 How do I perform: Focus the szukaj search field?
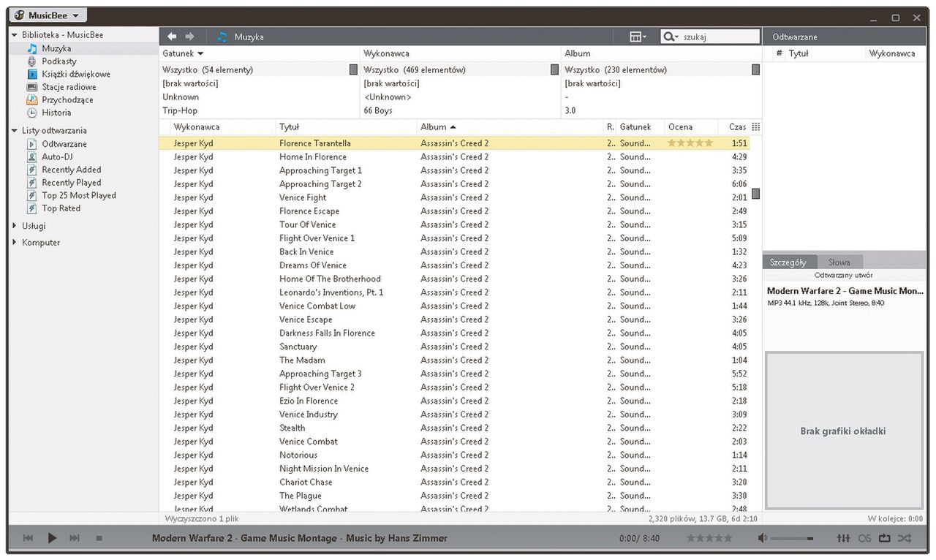coord(720,37)
